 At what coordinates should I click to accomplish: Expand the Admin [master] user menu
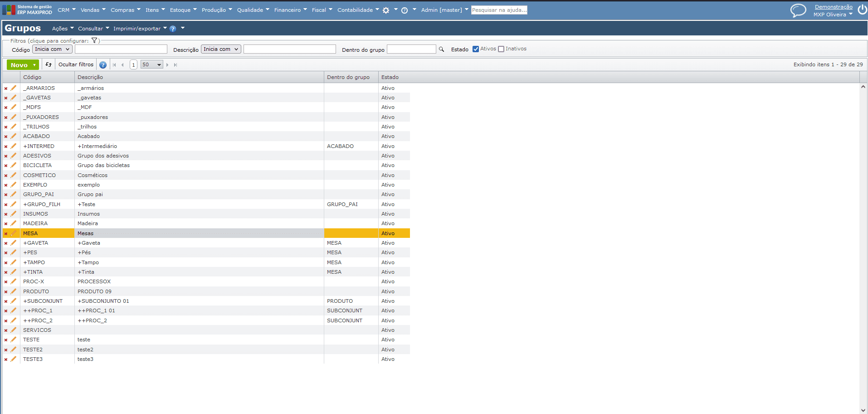click(x=444, y=10)
